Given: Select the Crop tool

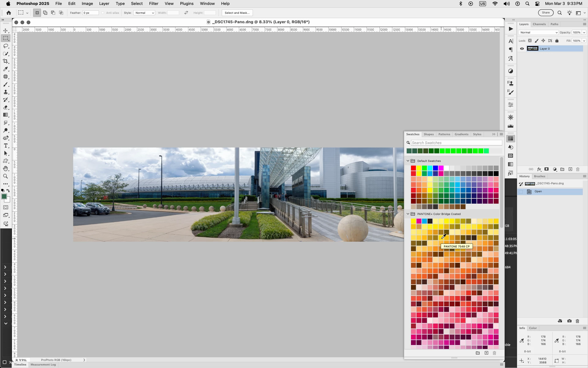Looking at the screenshot, I should coord(6,61).
